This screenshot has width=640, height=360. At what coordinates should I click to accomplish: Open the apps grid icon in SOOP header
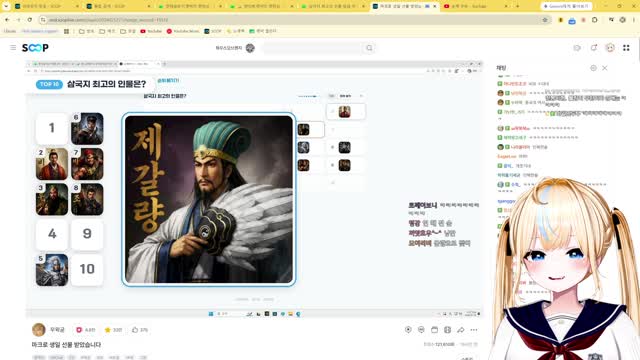click(x=626, y=48)
